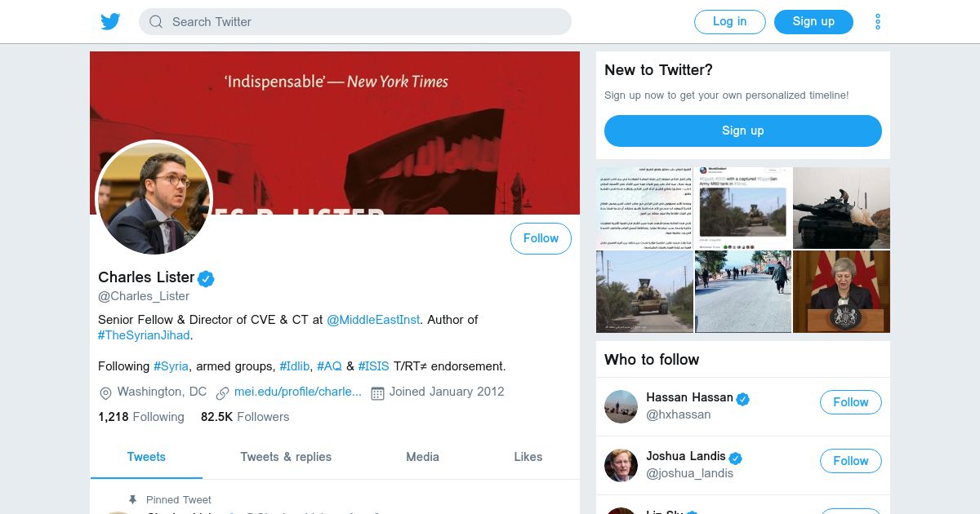Click Joshua Landis's profile avatar
This screenshot has height=514, width=980.
(621, 465)
